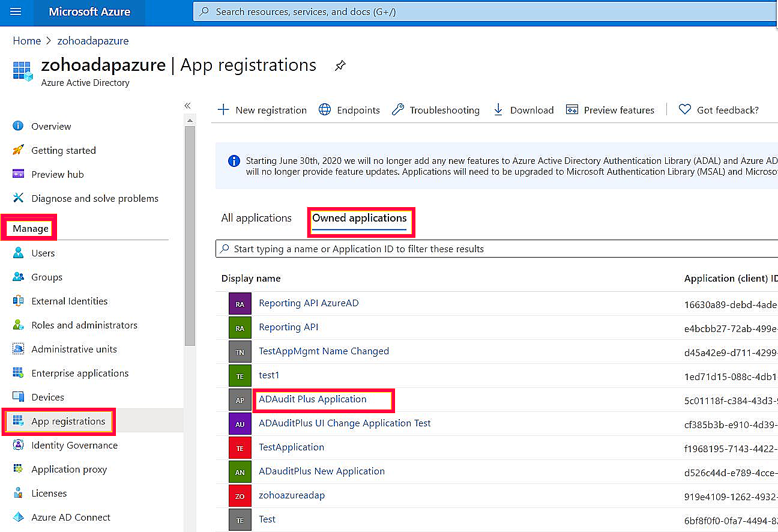Viewport: 778px width, 532px height.
Task: Open Endpoints globe icon
Action: click(325, 110)
